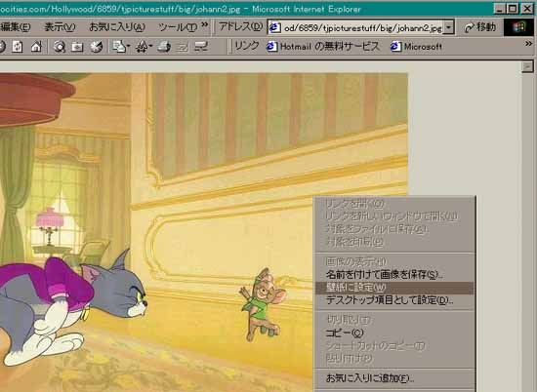
Task: Click the 移動 go button
Action: pos(480,27)
